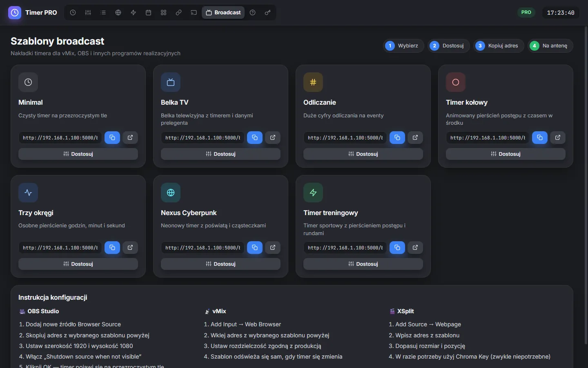Viewport: 588px width, 368px height.
Task: Click step 2 Dostosuj pill in header
Action: [449, 46]
